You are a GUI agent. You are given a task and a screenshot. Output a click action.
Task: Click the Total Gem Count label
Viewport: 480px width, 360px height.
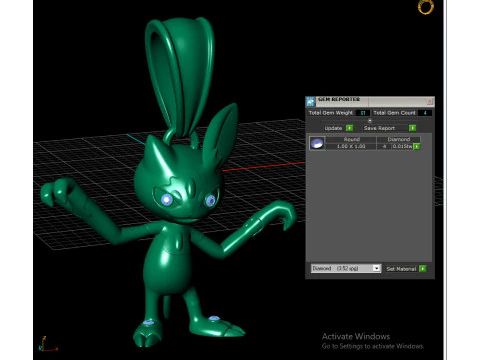click(394, 113)
